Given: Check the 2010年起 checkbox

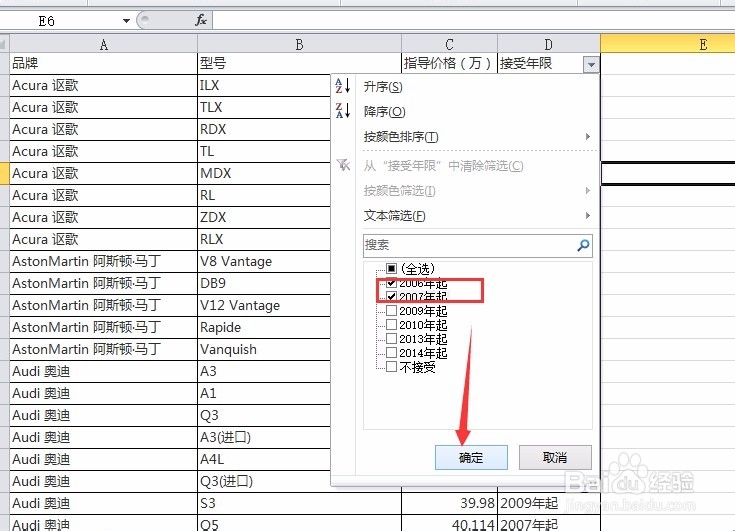Looking at the screenshot, I should point(391,325).
